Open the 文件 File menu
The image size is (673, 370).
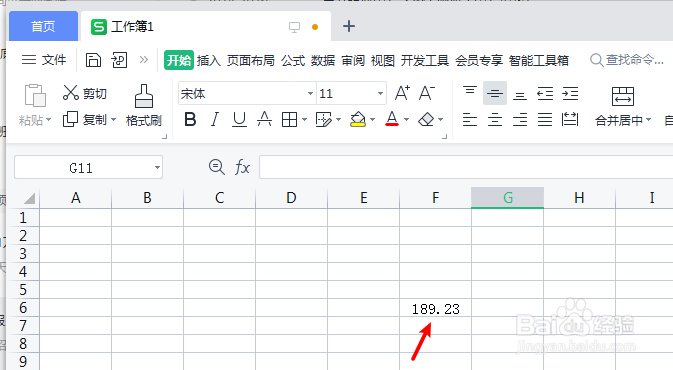click(x=44, y=60)
